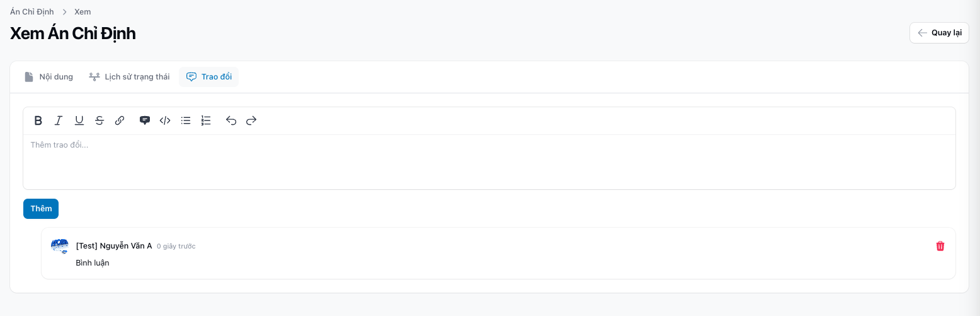Open the Án Chỉ Định breadcrumb link

(x=31, y=12)
